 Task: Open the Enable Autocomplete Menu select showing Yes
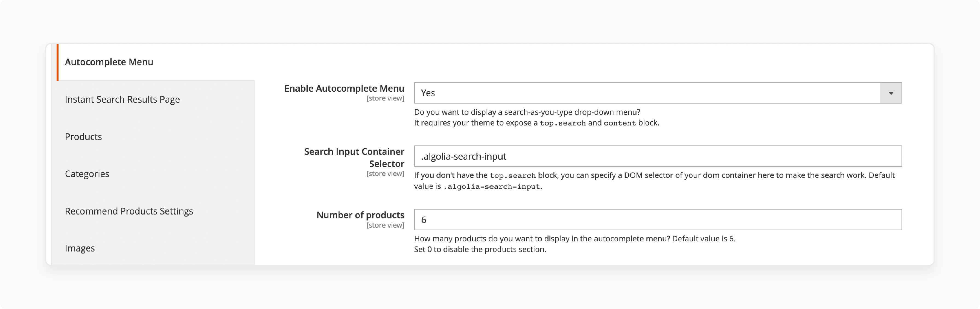(658, 93)
